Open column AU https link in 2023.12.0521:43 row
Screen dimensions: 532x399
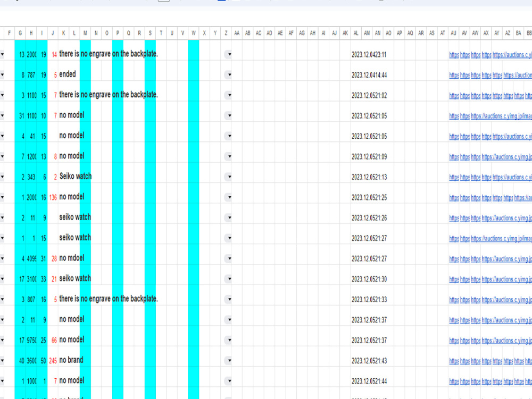pyautogui.click(x=454, y=361)
